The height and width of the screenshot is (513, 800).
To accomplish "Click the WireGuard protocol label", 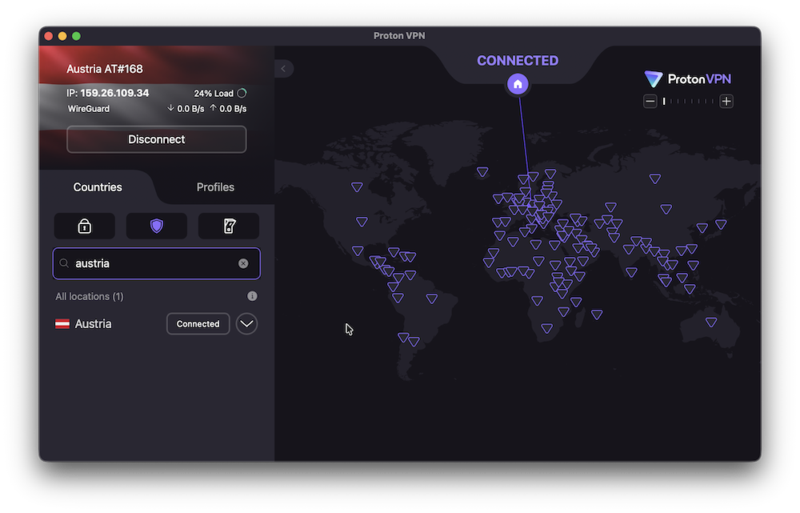I will tap(89, 109).
